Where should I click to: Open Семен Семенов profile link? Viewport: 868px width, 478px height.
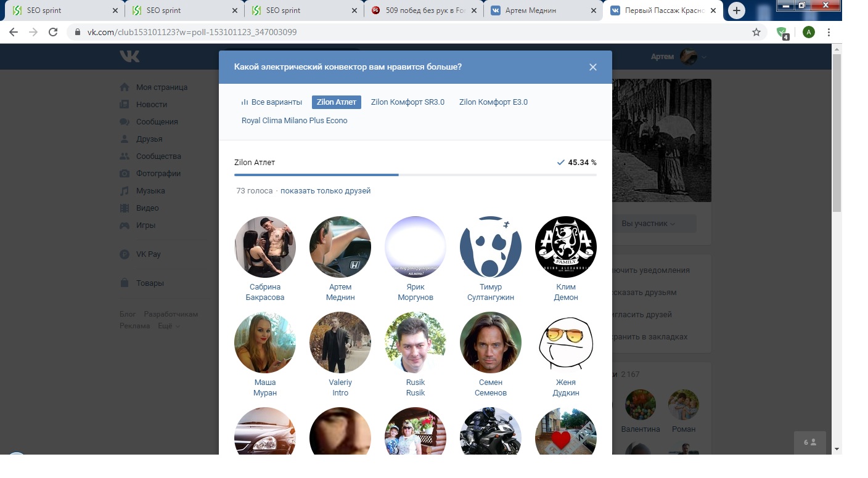(x=491, y=387)
